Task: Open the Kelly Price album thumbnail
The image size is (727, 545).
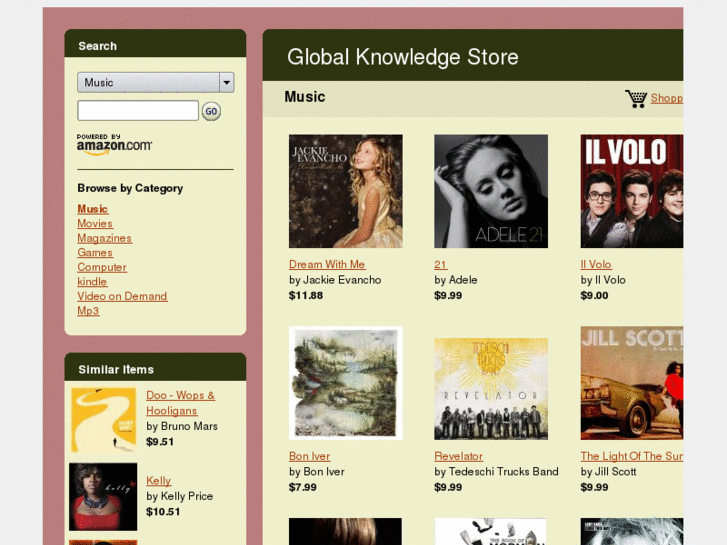Action: pos(103,497)
